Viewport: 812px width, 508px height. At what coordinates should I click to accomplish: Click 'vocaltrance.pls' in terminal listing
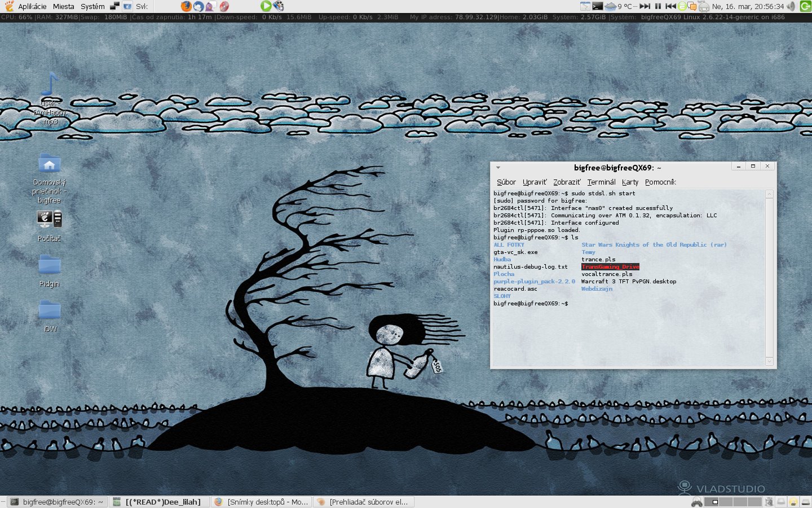[x=607, y=274]
